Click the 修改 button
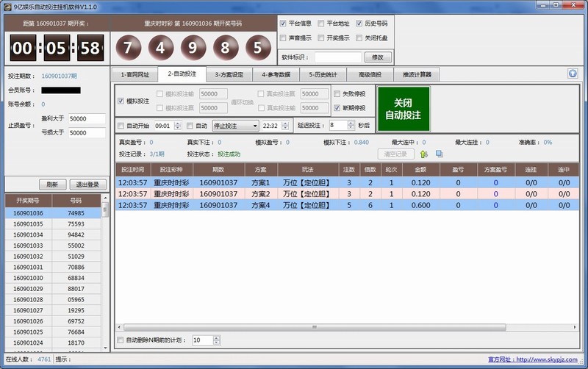Screen dimensions: 588x369 pyautogui.click(x=378, y=57)
